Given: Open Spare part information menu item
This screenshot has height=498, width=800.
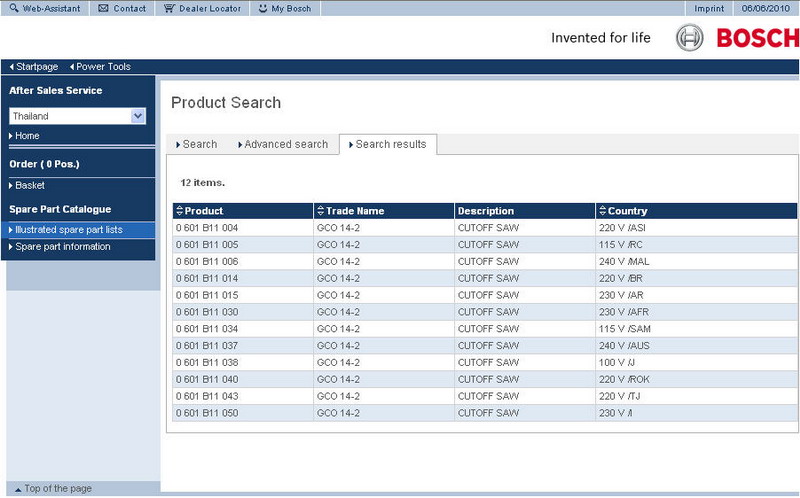Looking at the screenshot, I should coord(62,246).
